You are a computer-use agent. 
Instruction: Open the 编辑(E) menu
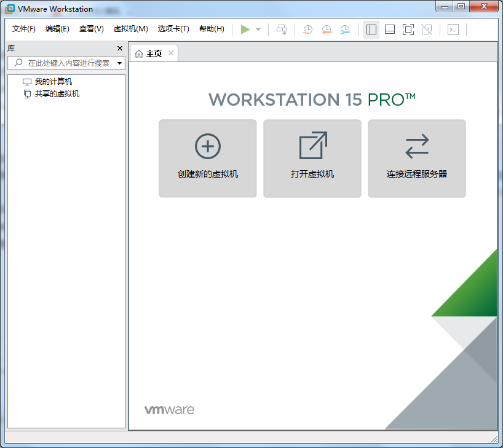click(57, 29)
